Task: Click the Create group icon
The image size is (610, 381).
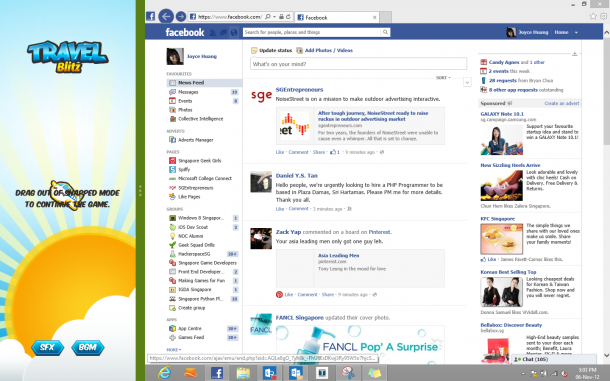Action: [x=172, y=308]
